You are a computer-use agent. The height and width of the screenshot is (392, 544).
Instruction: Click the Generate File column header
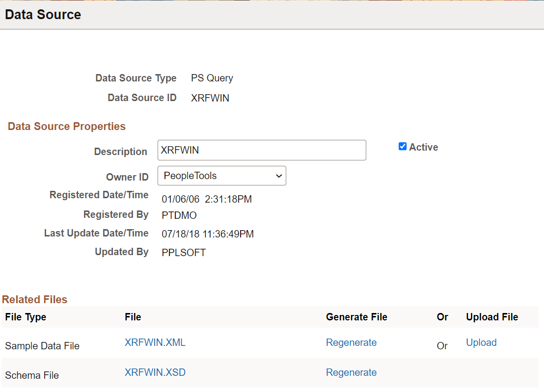[x=356, y=317]
